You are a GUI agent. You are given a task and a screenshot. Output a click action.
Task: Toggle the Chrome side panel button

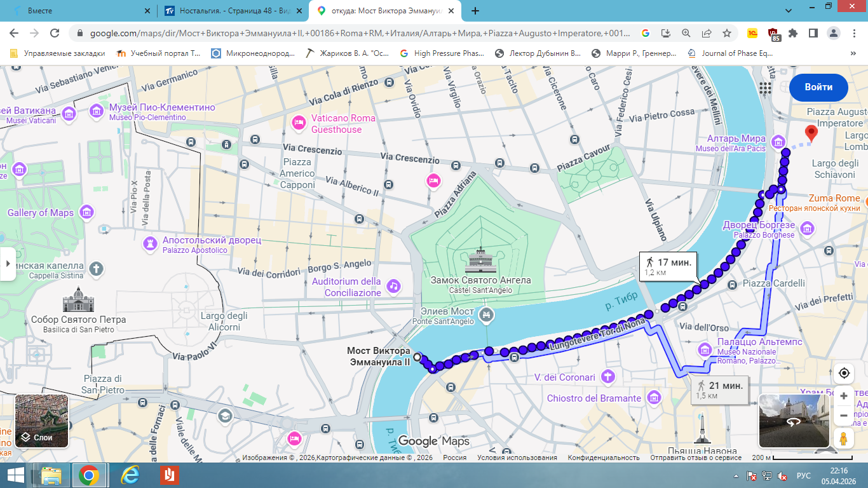[x=813, y=33]
